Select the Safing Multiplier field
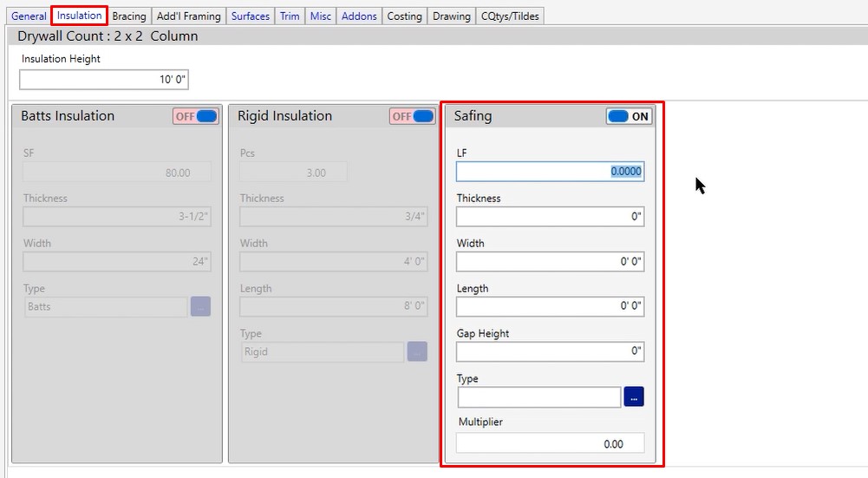This screenshot has width=868, height=478. pos(550,443)
